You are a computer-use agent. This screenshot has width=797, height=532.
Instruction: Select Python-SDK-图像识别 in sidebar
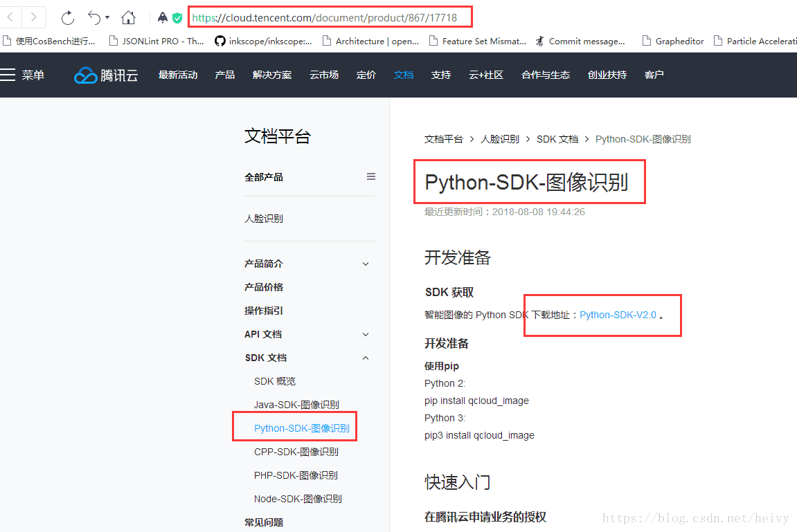coord(302,428)
